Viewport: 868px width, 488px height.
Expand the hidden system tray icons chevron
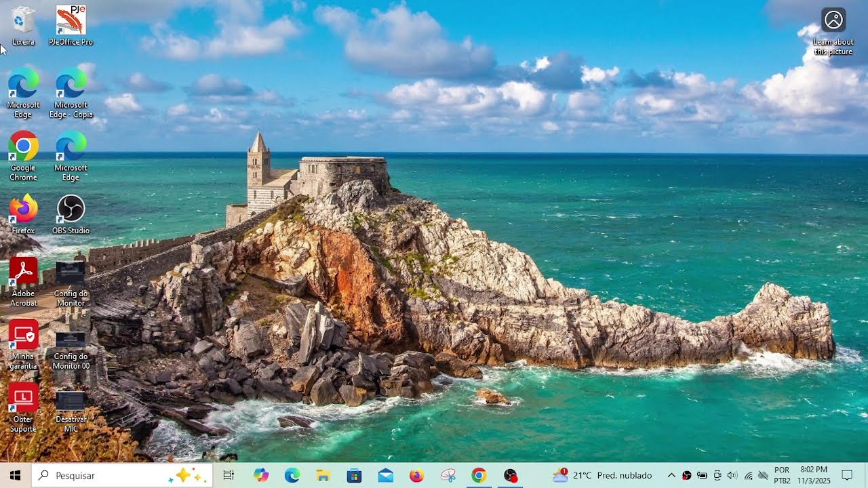[671, 475]
